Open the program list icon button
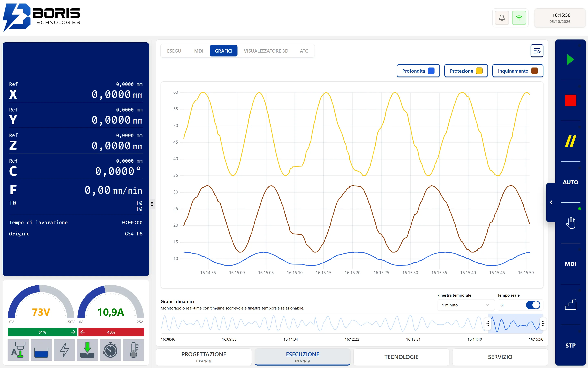The height and width of the screenshot is (368, 588). pyautogui.click(x=537, y=51)
